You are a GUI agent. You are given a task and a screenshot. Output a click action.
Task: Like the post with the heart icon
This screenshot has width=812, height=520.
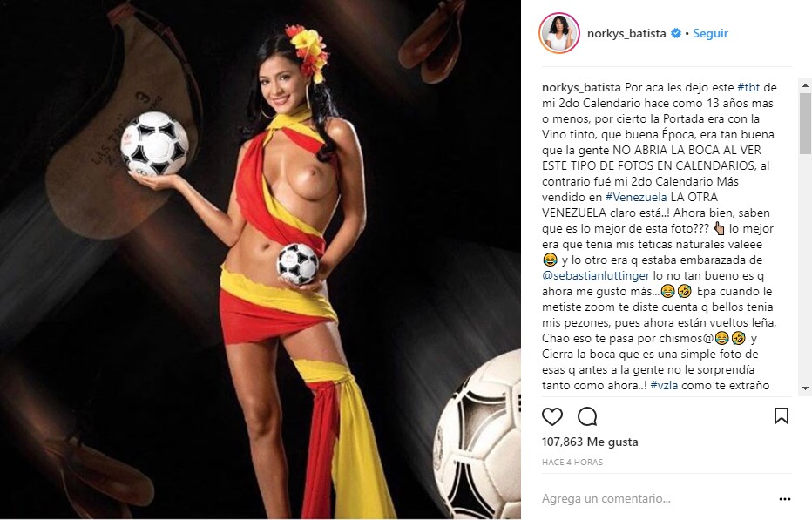point(552,416)
